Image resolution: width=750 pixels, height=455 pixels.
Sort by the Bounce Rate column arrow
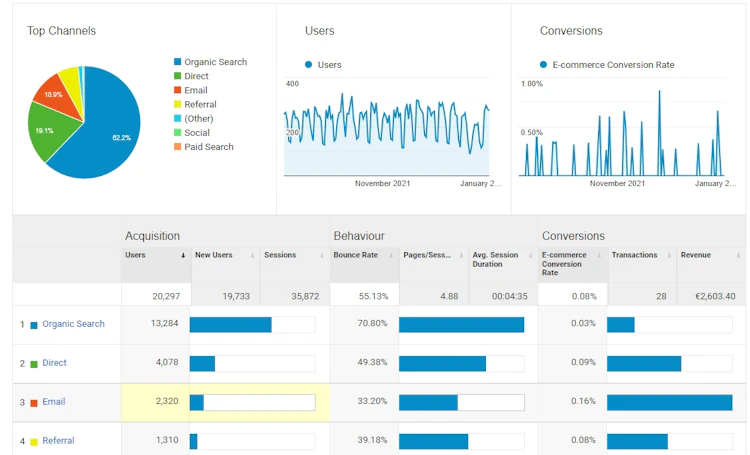[391, 255]
